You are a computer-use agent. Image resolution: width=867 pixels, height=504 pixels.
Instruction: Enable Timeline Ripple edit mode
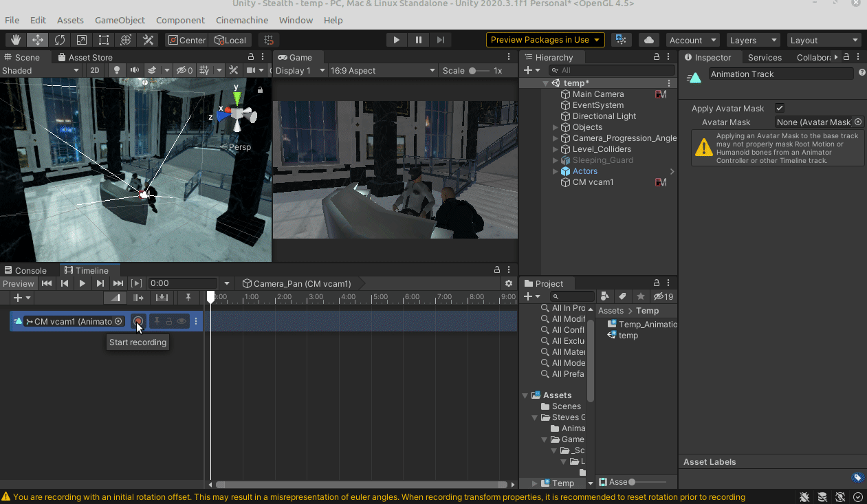point(139,298)
